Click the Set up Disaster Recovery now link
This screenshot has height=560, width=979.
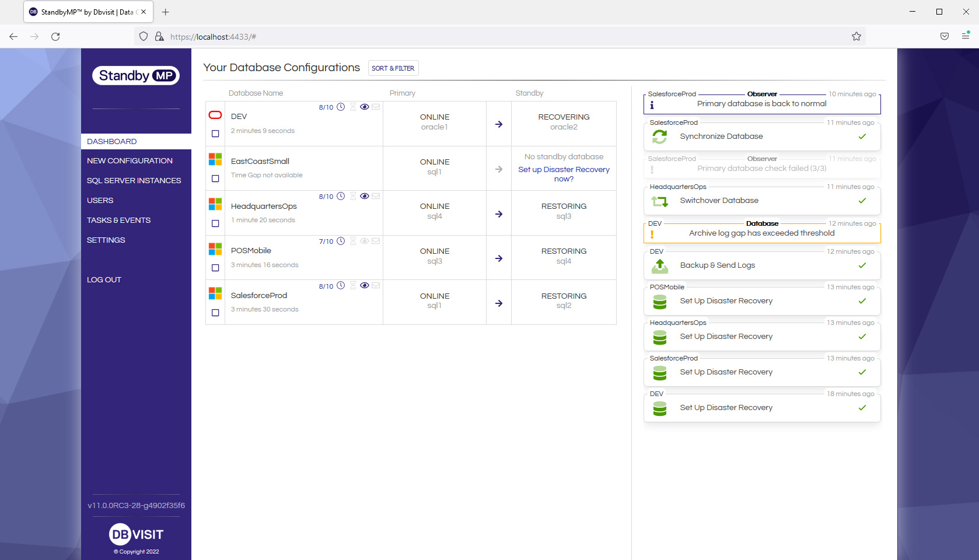[x=563, y=174]
